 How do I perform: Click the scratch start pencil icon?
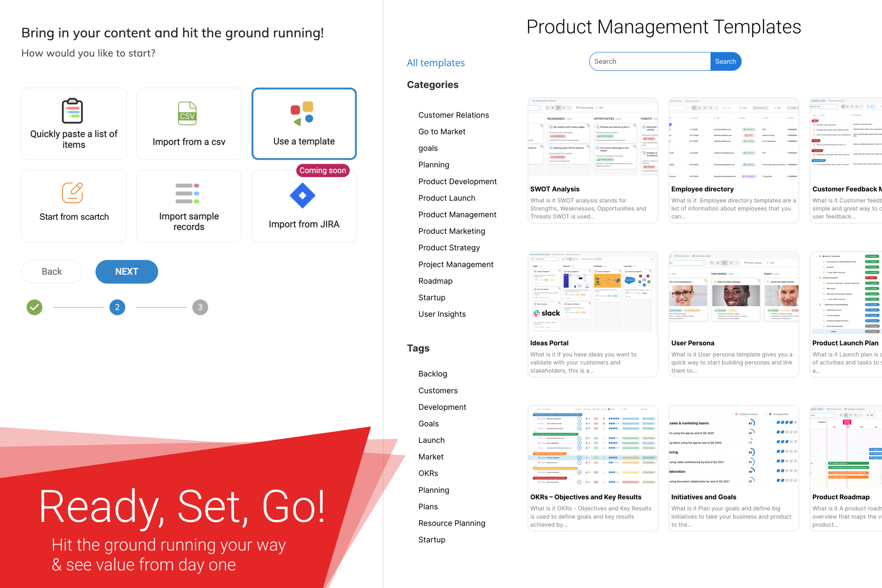[x=74, y=193]
